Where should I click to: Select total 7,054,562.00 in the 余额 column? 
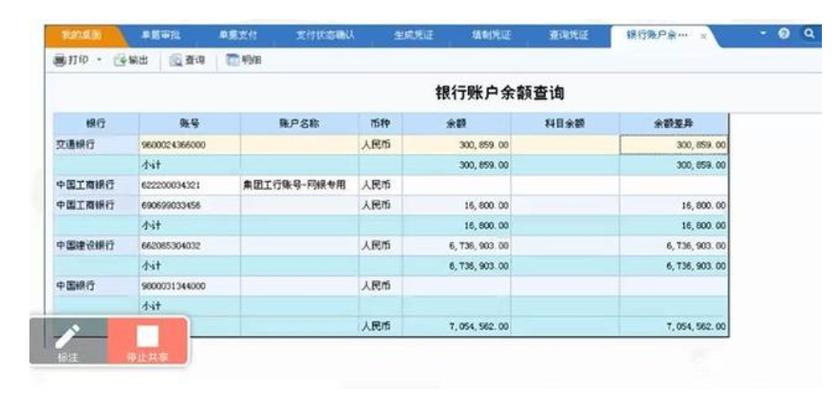[x=456, y=327]
